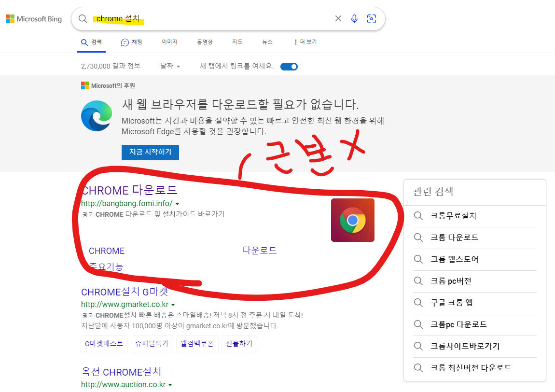555x392 pixels.
Task: Search related term 크롬사이트바로가기
Action: [x=465, y=346]
